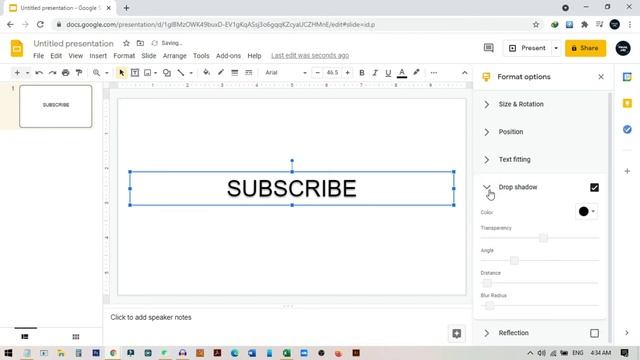Viewport: 640px width, 360px height.
Task: Open the Text color picker
Action: point(402,73)
